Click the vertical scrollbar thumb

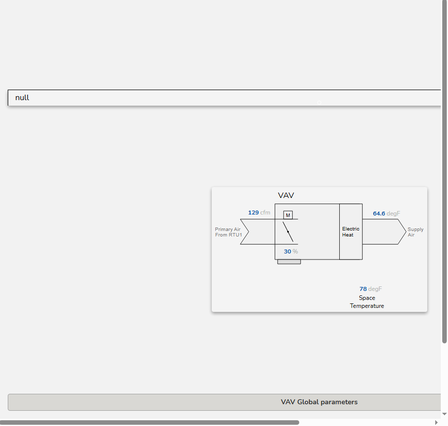point(444,172)
